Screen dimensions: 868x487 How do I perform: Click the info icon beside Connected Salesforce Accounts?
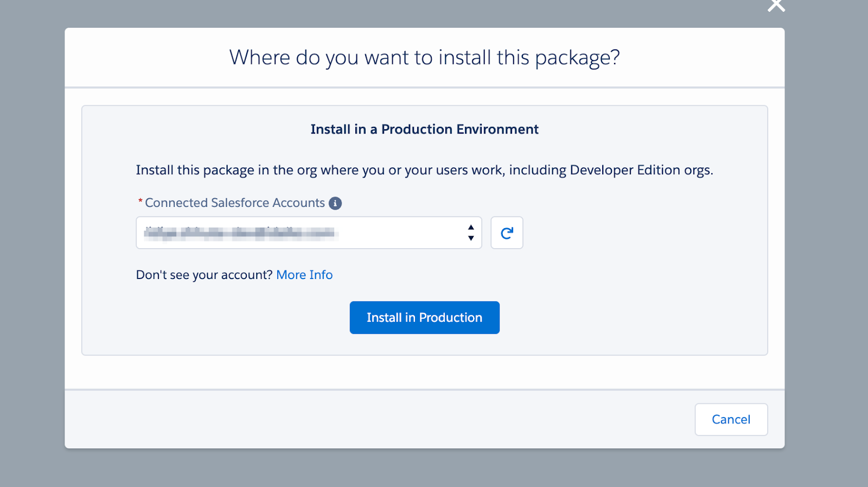tap(335, 203)
